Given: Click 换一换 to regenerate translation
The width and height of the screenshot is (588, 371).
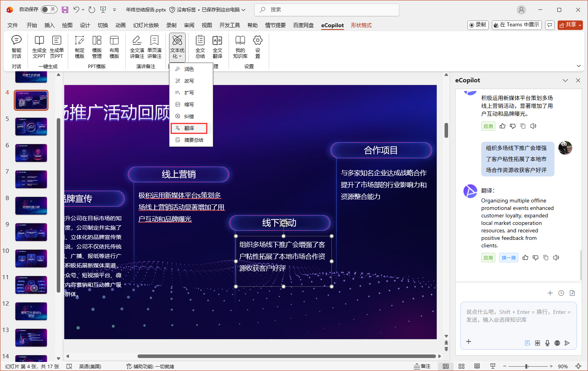Looking at the screenshot, I should pos(509,258).
